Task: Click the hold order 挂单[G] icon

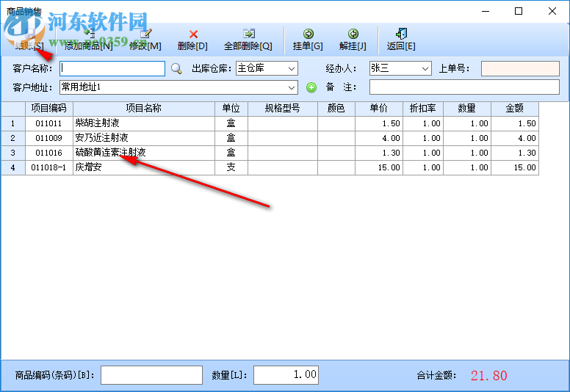Action: [309, 34]
